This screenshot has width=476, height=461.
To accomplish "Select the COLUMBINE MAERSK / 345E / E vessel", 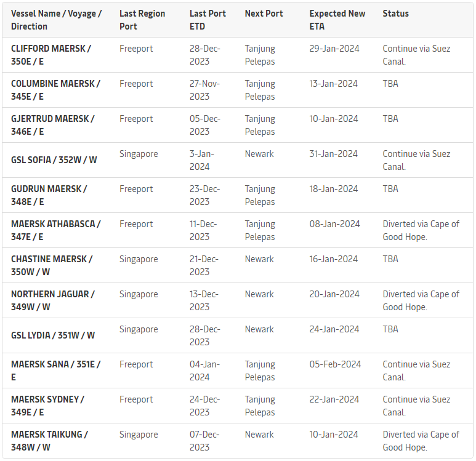I will click(x=55, y=90).
